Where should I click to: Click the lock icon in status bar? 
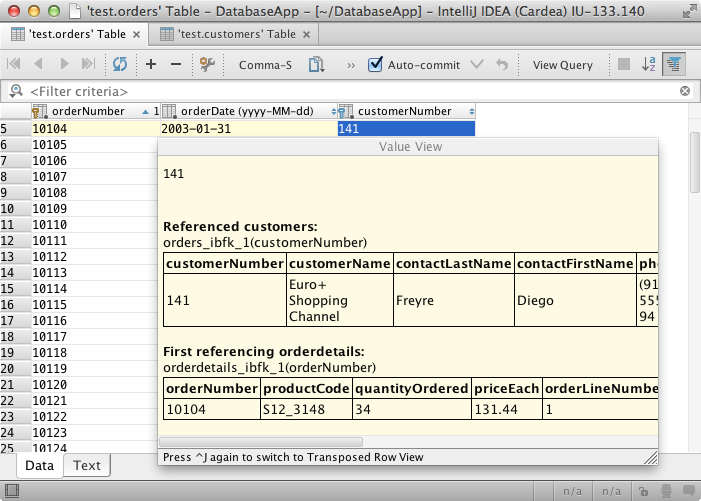(x=643, y=492)
